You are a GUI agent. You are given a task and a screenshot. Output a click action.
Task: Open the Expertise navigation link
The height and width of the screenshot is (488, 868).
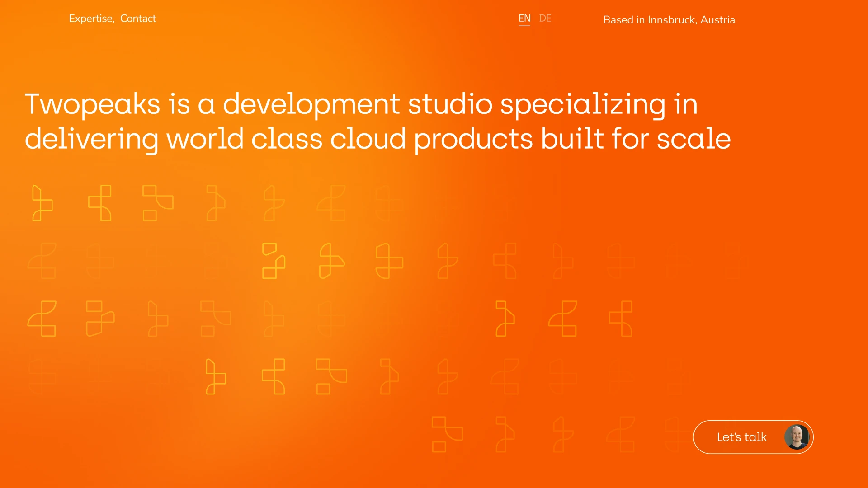click(x=90, y=19)
